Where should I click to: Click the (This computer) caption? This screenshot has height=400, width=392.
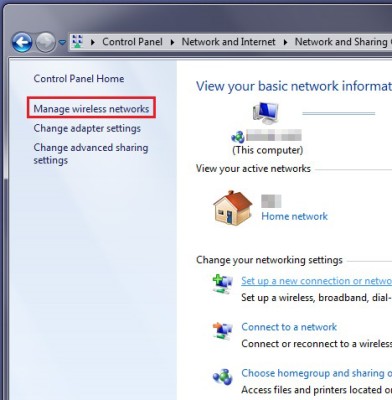click(x=268, y=150)
